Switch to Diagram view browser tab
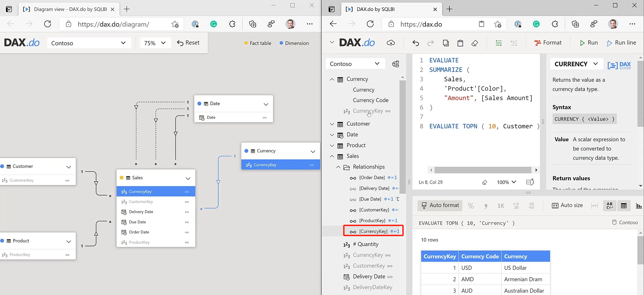644x295 pixels. point(69,9)
